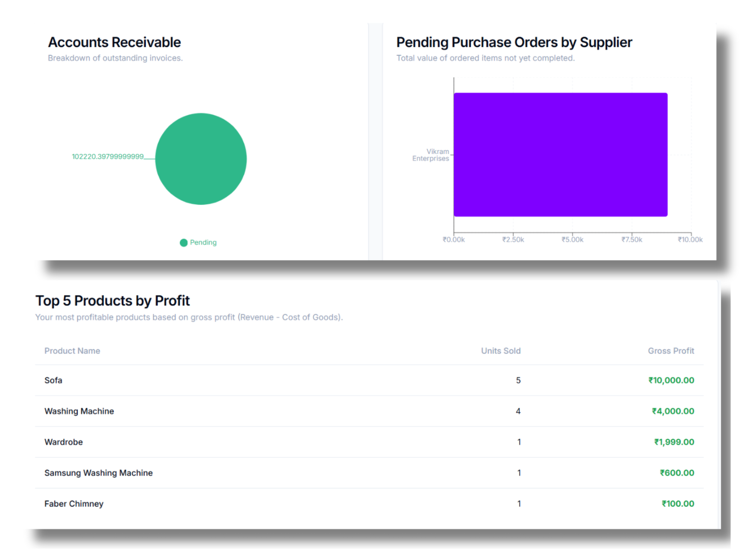Click the Product Name column header
The height and width of the screenshot is (557, 756).
point(72,351)
